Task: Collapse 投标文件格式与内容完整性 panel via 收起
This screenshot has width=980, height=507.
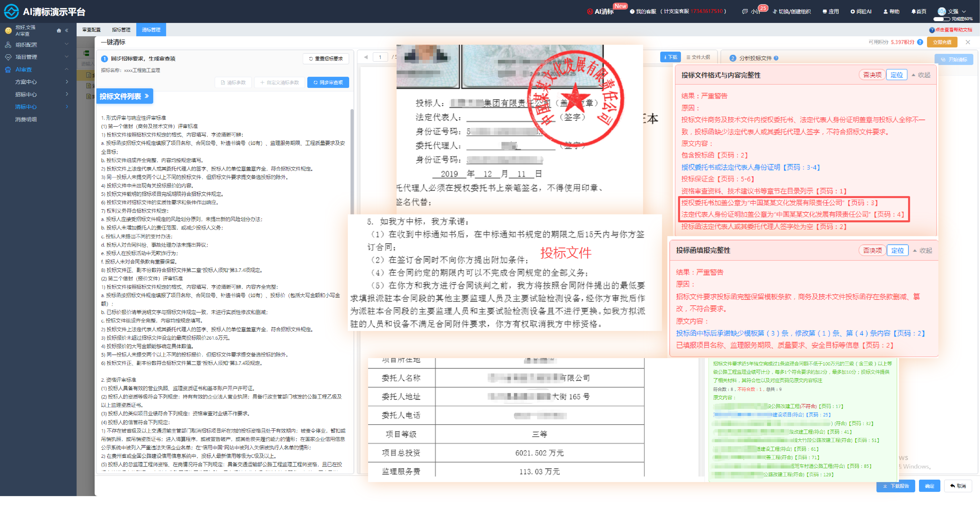Action: click(921, 75)
